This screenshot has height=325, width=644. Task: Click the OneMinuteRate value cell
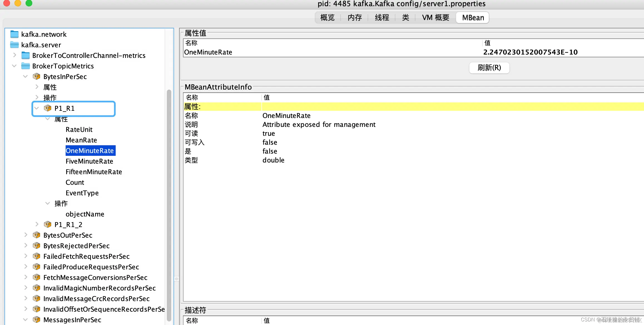(x=530, y=52)
